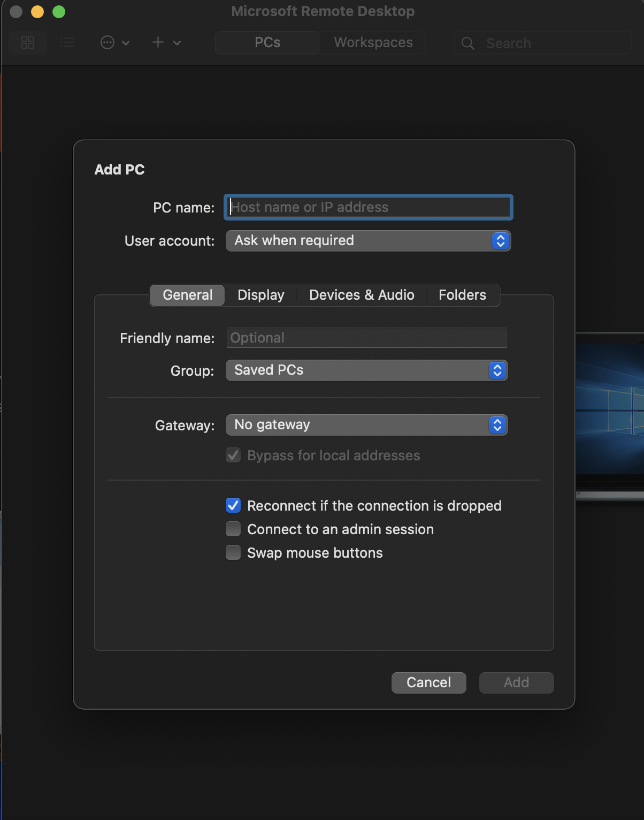Switch to grid view icon in toolbar

28,42
